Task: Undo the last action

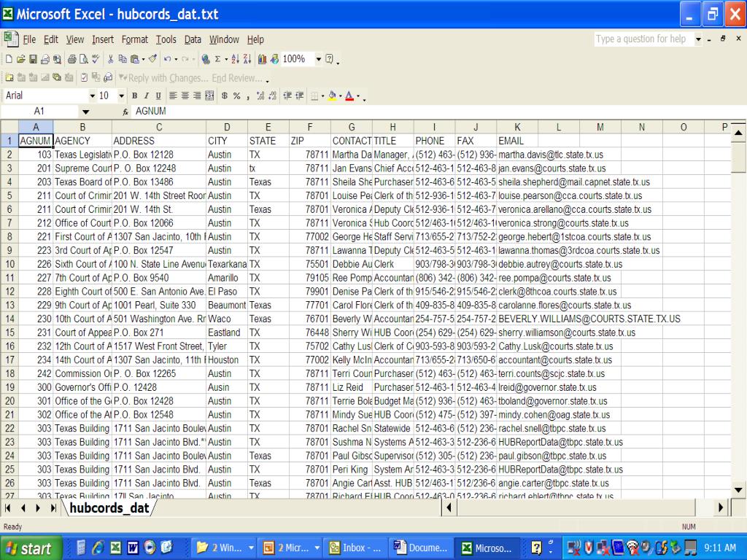Action: 167,59
